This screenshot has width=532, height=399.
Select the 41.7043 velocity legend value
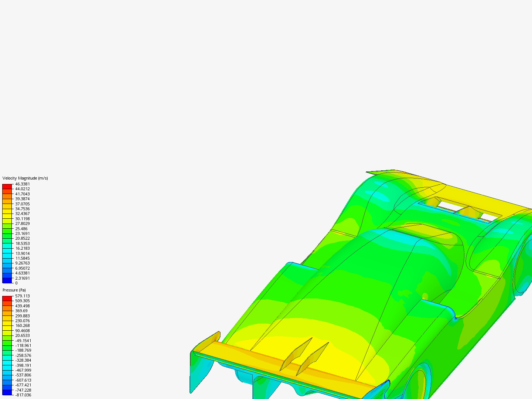click(23, 194)
